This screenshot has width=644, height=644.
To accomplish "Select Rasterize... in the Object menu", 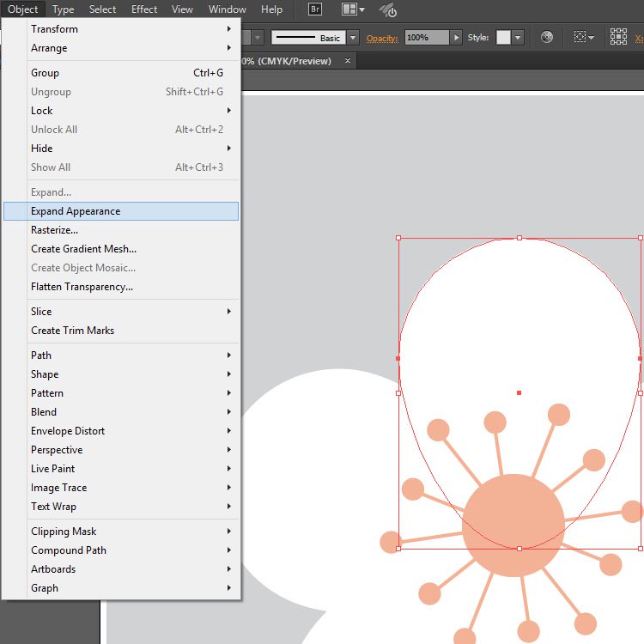I will coord(54,230).
